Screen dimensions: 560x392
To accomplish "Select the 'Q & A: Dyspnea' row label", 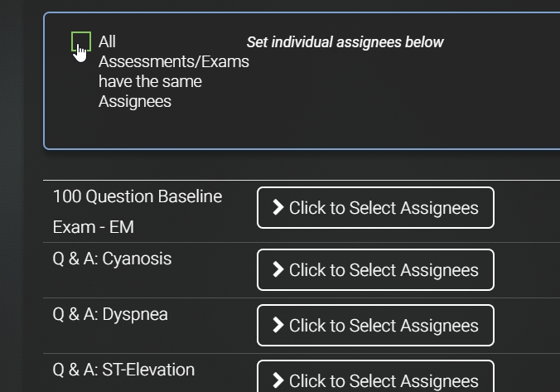I will 110,314.
